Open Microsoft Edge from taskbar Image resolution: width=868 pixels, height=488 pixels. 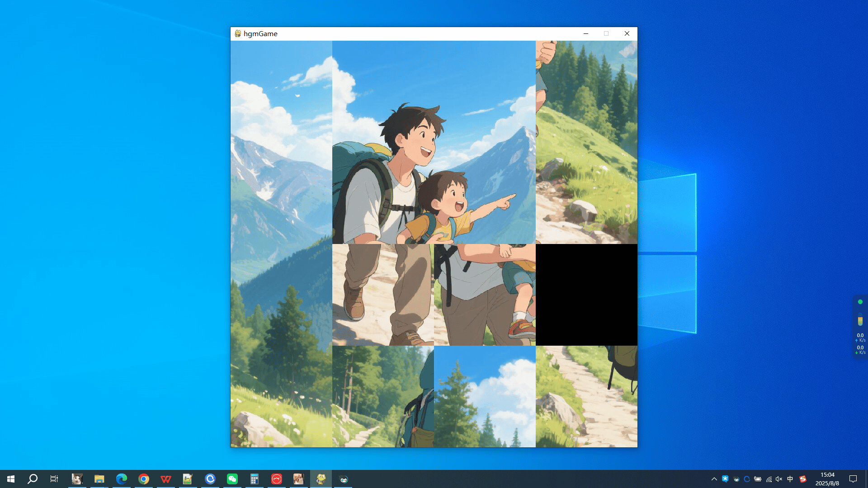coord(122,479)
